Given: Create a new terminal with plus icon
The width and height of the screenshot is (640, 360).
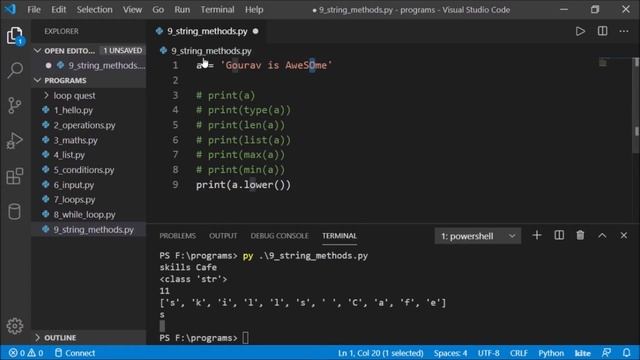Looking at the screenshot, I should [x=537, y=236].
